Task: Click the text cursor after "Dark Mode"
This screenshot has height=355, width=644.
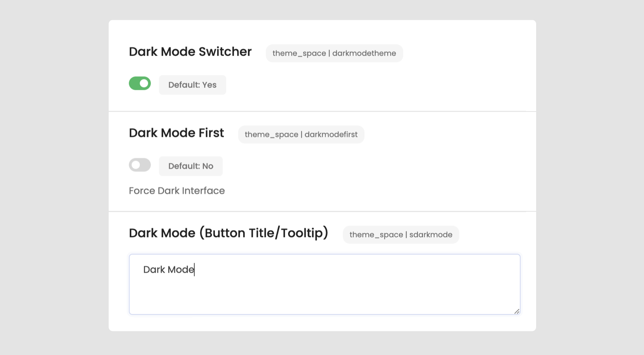Action: tap(194, 270)
